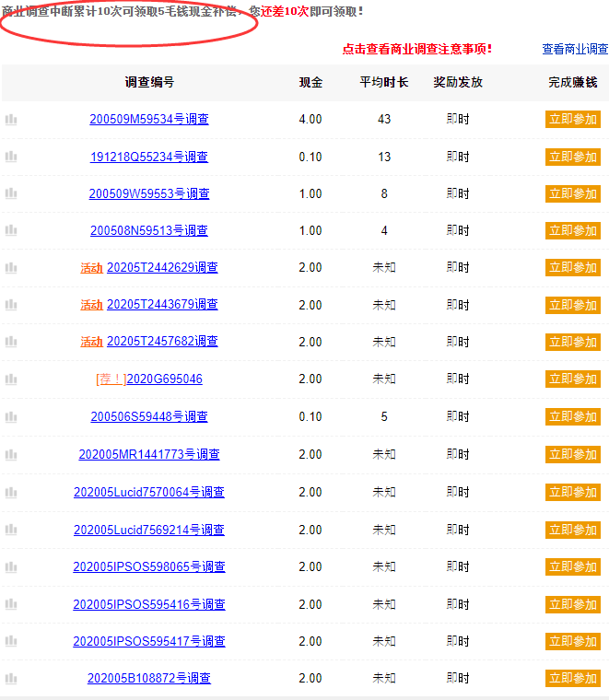Open survey link 202005Lucid7570064号调查

coord(149,492)
